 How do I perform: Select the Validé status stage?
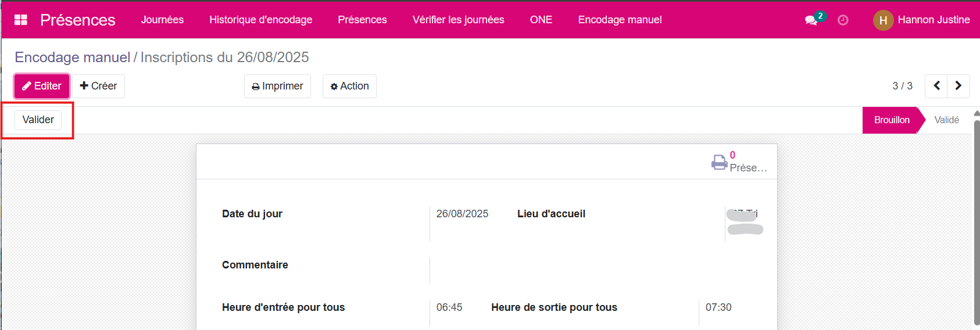click(x=946, y=120)
